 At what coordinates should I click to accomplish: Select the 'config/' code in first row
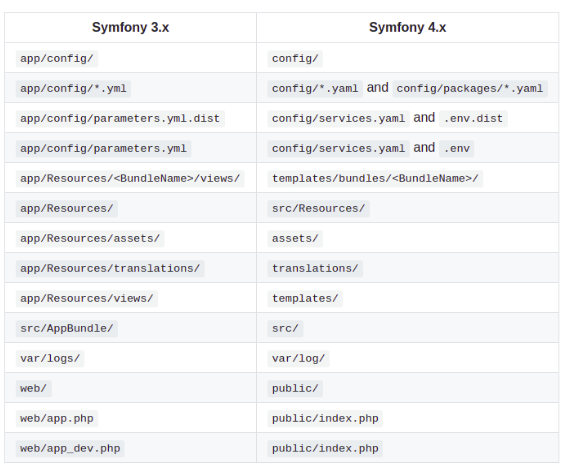295,58
